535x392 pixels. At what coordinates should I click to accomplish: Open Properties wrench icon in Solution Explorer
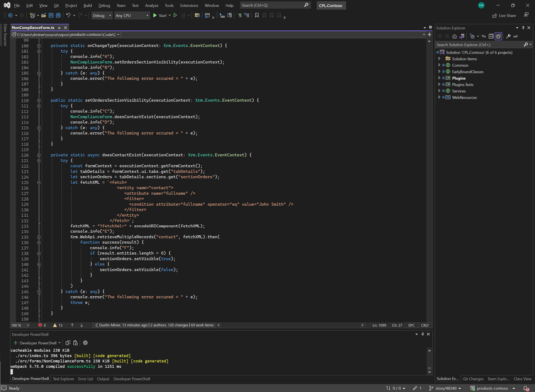coord(508,36)
